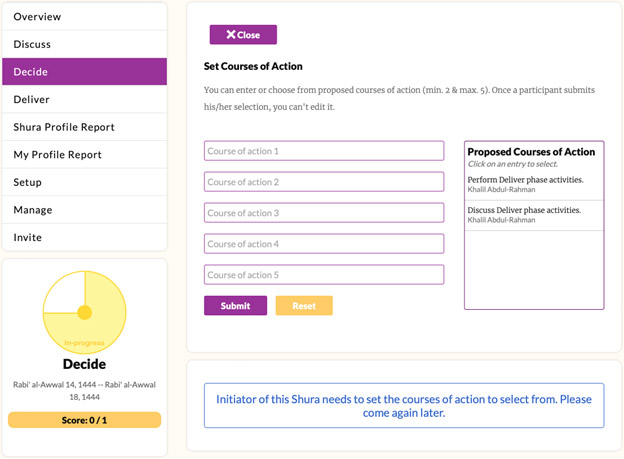Viewport: 624px width, 459px height.
Task: Click the yellow Reset button
Action: [x=304, y=306]
